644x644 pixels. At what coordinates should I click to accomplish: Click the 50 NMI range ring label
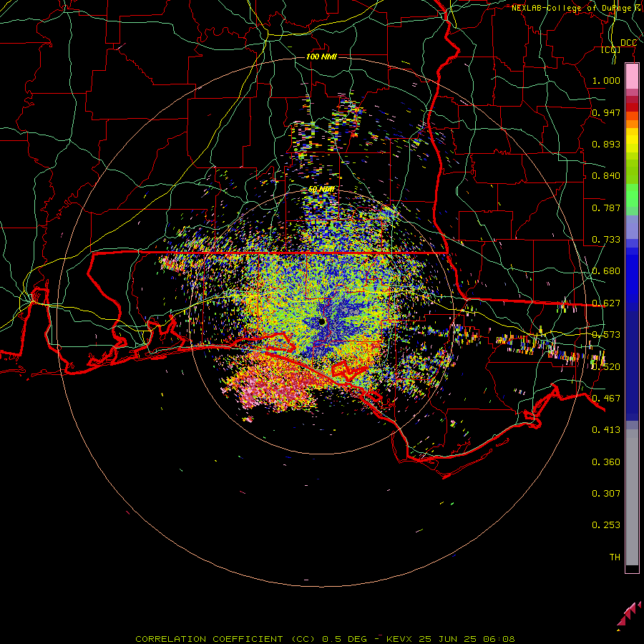(x=321, y=190)
